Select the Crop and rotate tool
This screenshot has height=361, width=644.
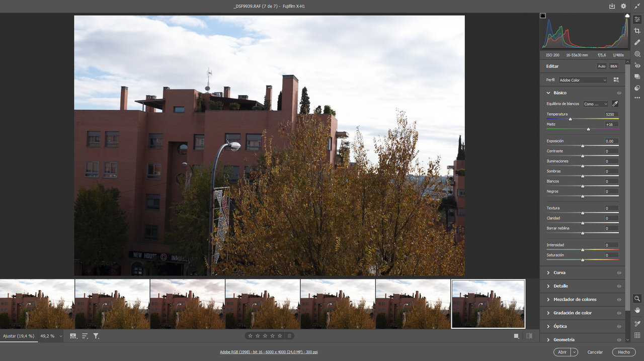coord(637,31)
